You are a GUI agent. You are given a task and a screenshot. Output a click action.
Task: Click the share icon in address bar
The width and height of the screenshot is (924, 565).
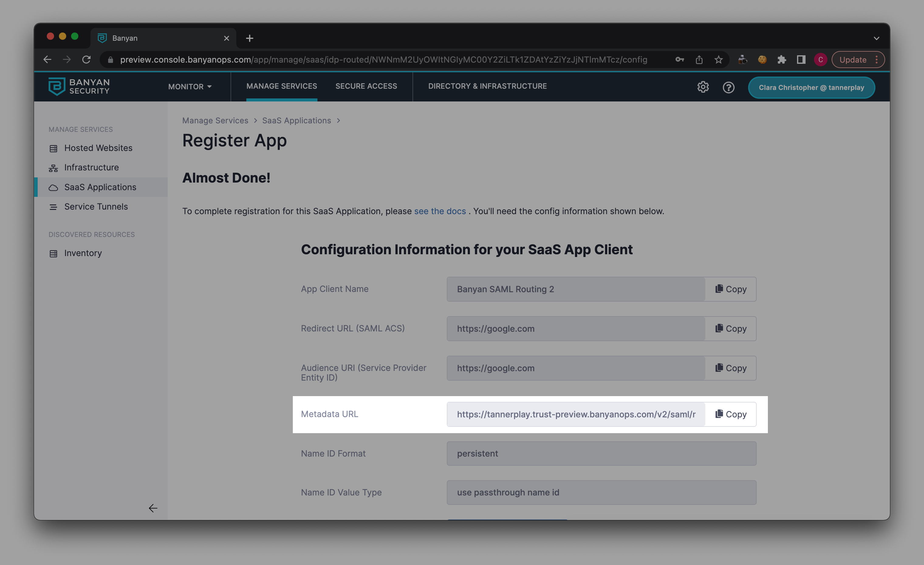[x=699, y=60]
